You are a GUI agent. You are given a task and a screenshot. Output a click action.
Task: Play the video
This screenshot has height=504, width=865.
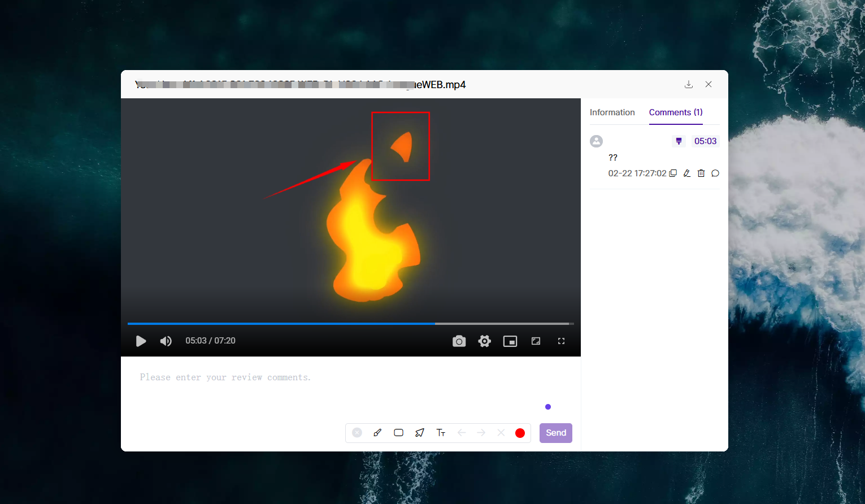[x=141, y=341]
